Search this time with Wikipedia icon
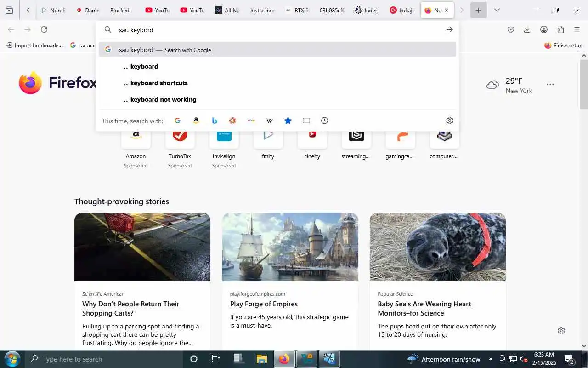The width and height of the screenshot is (588, 368). (x=270, y=121)
